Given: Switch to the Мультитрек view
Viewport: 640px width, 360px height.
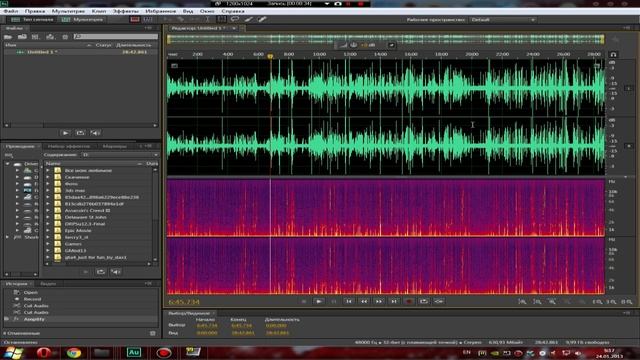Looking at the screenshot, I should [x=83, y=20].
